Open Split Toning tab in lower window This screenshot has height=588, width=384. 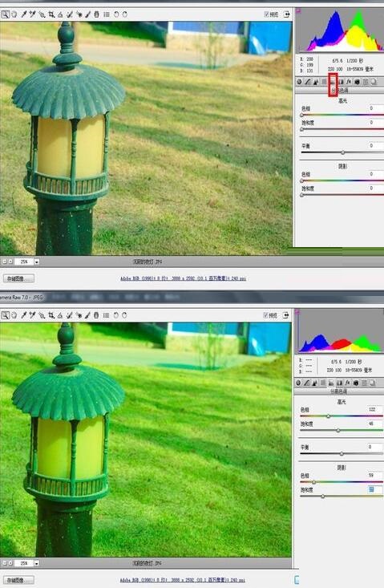[331, 383]
